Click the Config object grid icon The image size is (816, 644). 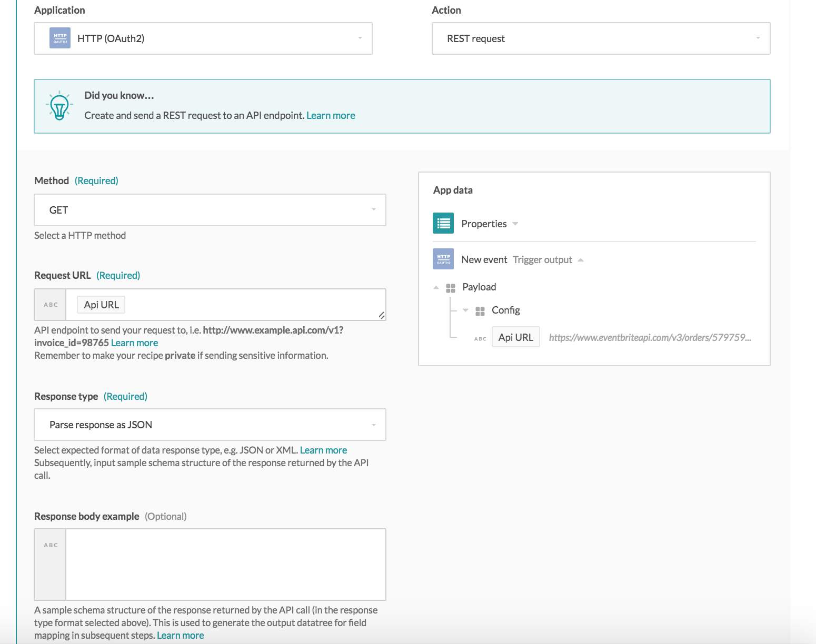click(480, 311)
